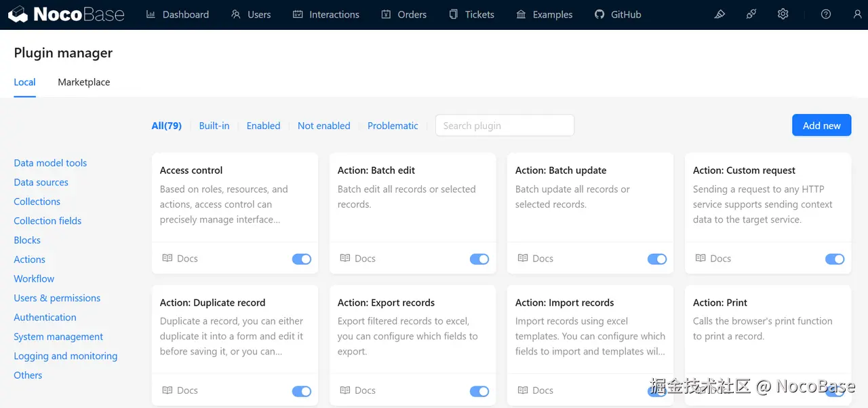Select Blocks category
Image resolution: width=868 pixels, height=408 pixels.
pyautogui.click(x=27, y=240)
